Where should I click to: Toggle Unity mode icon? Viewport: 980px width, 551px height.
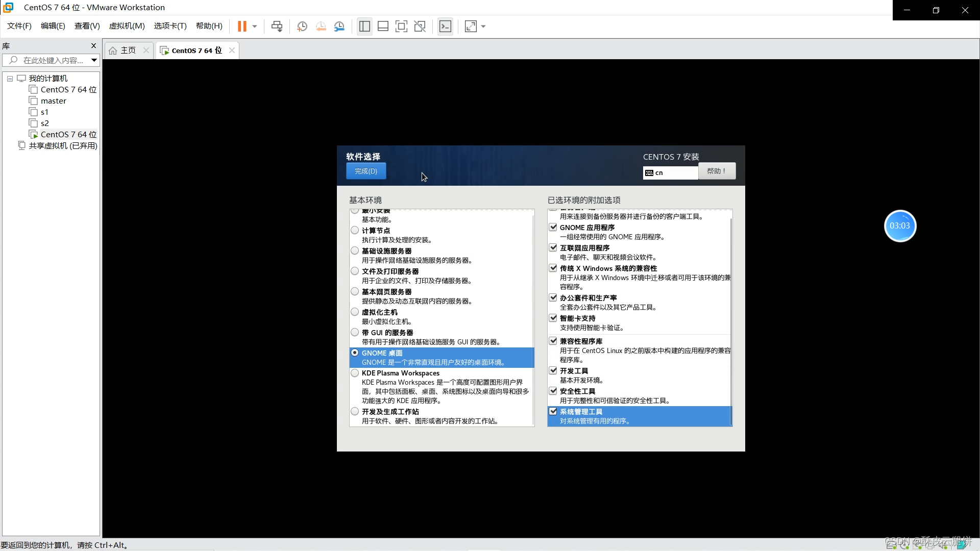(x=420, y=26)
